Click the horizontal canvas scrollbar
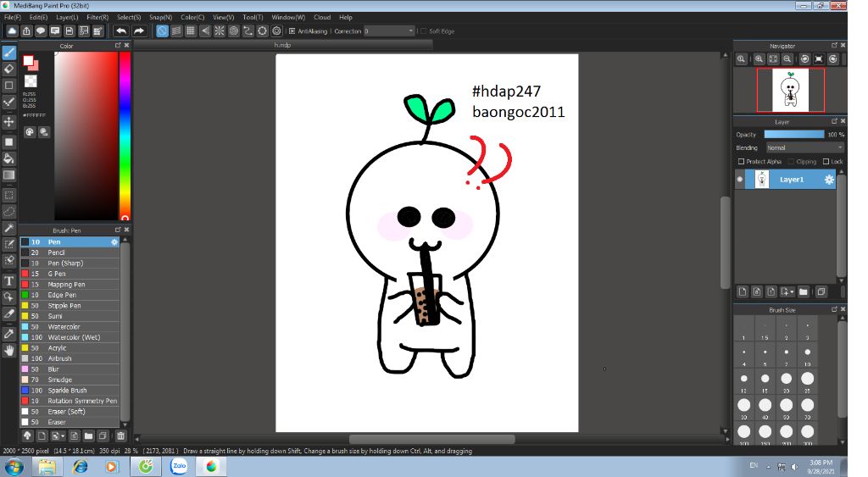Viewport: 868px width, 477px height. tap(431, 439)
